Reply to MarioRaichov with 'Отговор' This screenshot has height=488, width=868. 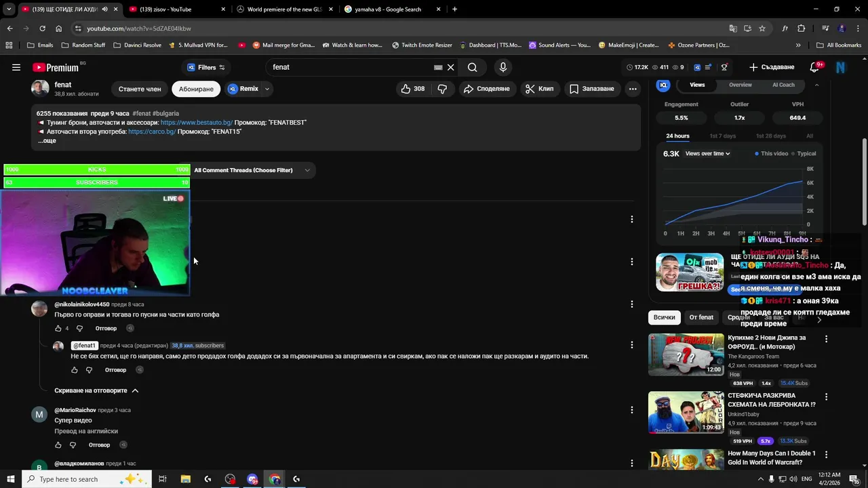[100, 445]
